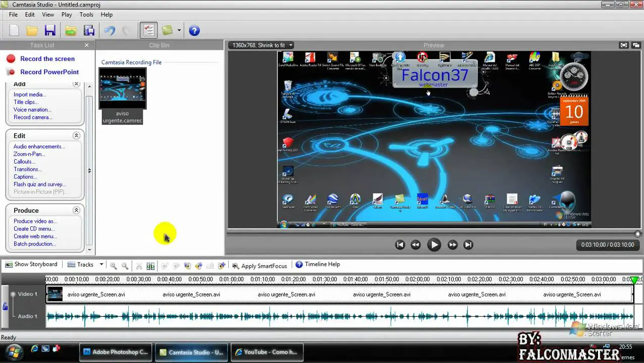644x363 pixels.
Task: Click the split clip icon on timeline toolbar
Action: tap(150, 266)
